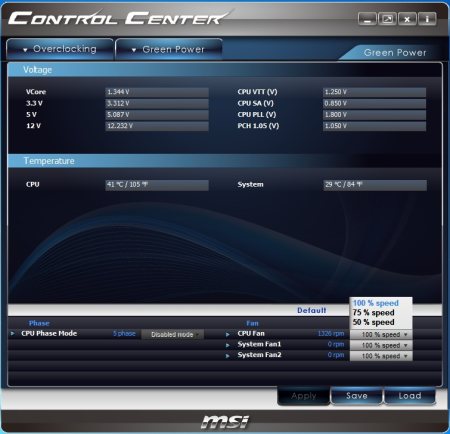Click the VCore voltage field
This screenshot has height=434, width=450.
point(157,92)
